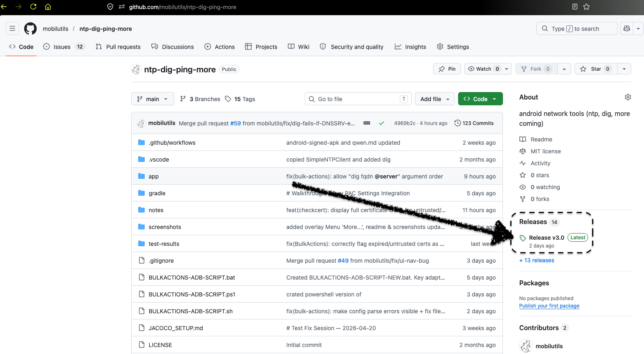The width and height of the screenshot is (644, 354).
Task: Click the browser back arrow
Action: tap(4, 7)
